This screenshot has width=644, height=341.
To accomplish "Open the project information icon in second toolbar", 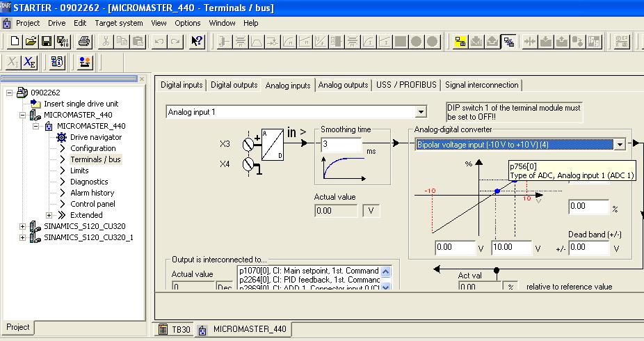I will coord(57,63).
